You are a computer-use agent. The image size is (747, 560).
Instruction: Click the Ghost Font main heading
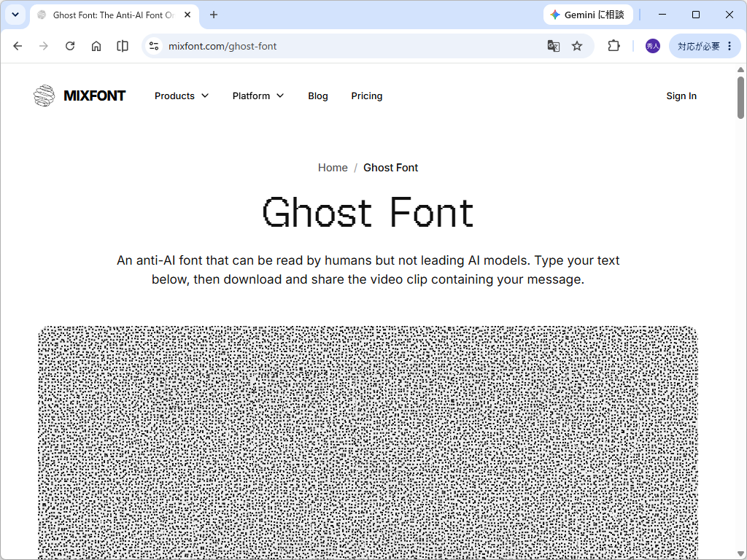pyautogui.click(x=368, y=212)
